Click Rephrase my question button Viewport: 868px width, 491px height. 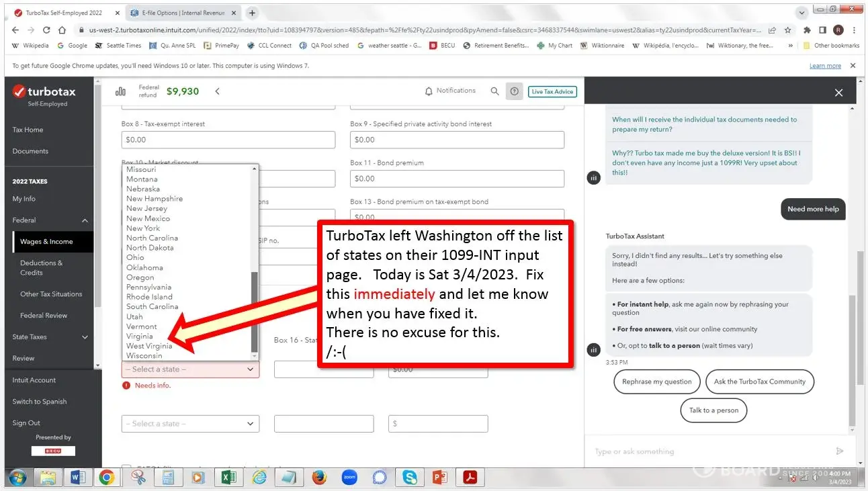657,382
